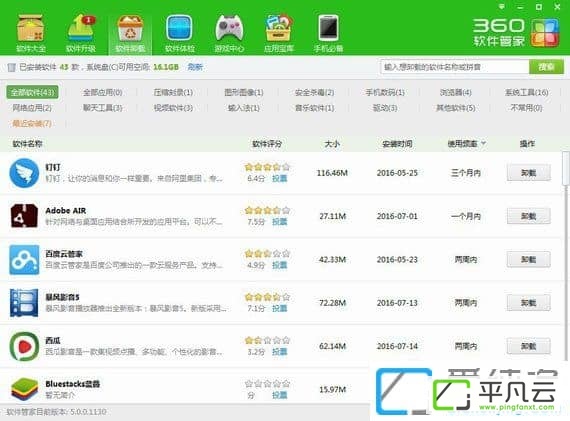The image size is (570, 421).
Task: Uninstall 钉钉 with its 卸载 button
Action: [529, 173]
